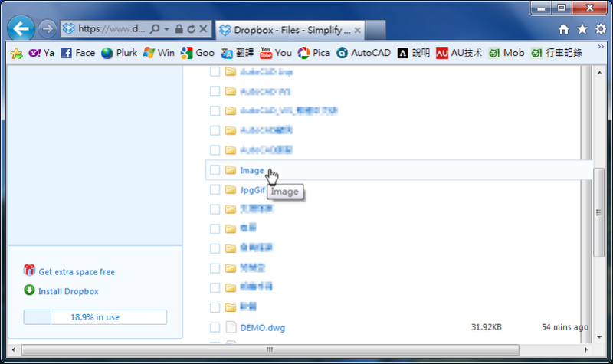Open the Google 'Goo' bookmark

click(x=198, y=53)
